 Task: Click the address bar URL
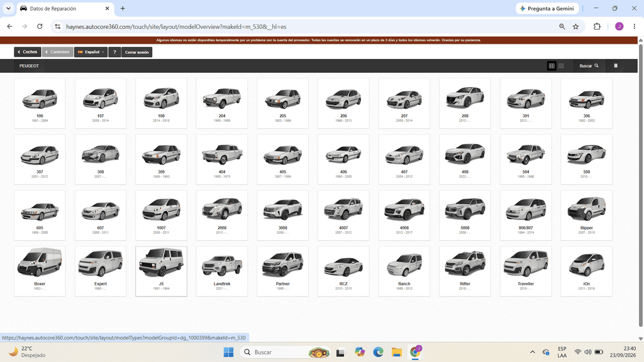coord(176,26)
